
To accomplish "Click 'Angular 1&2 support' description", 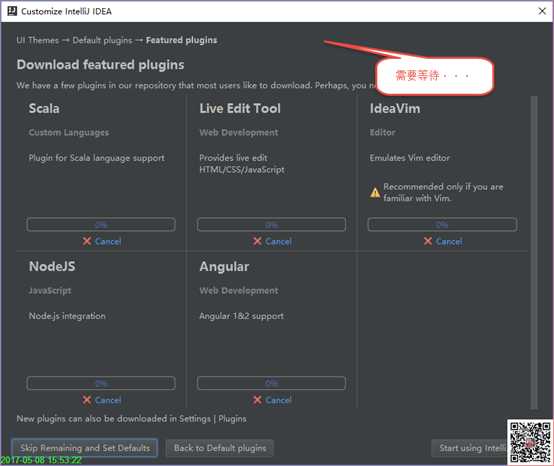I will pos(241,316).
